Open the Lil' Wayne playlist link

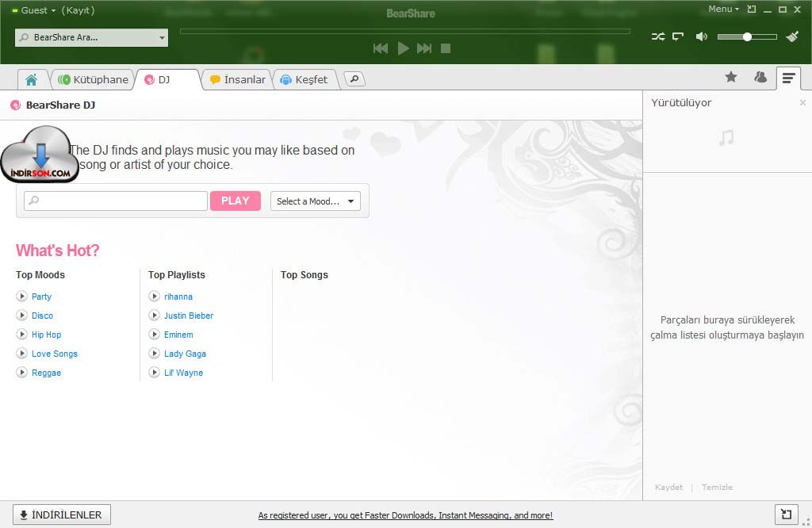183,373
